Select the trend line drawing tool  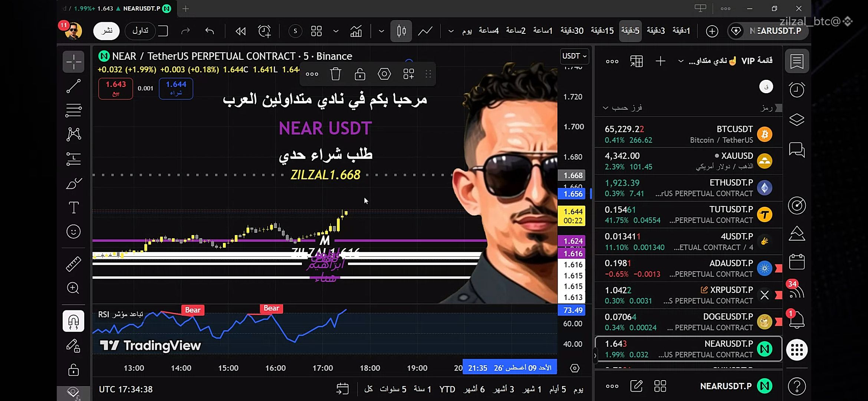tap(73, 86)
